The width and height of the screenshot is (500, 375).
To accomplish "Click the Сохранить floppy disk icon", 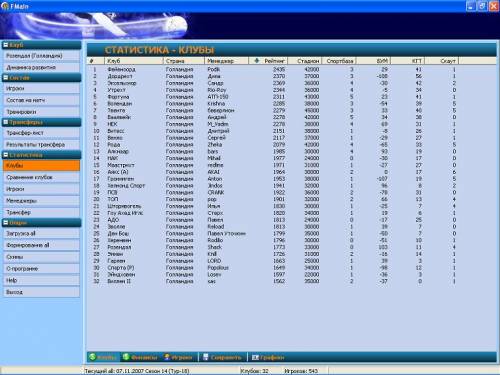I will click(x=206, y=357).
